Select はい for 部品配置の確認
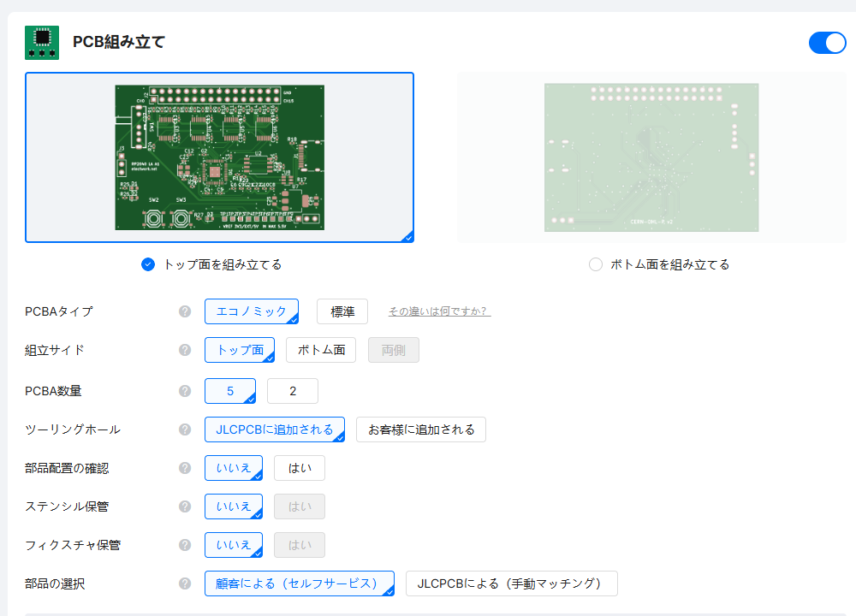Viewport: 856px width, 616px height. 300,468
